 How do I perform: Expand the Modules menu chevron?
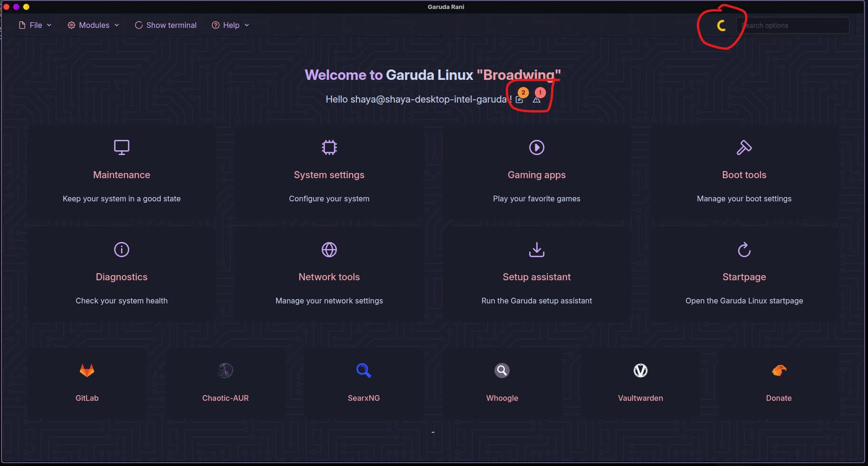tap(117, 25)
